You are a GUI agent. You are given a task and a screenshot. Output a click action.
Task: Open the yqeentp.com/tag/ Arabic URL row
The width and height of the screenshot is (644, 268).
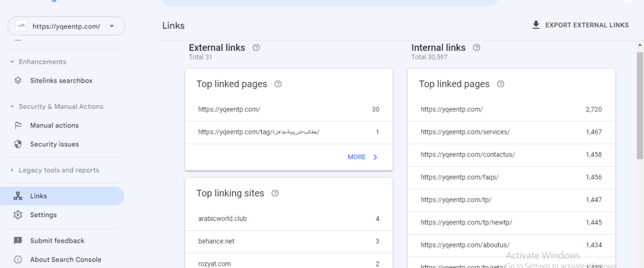coord(289,132)
